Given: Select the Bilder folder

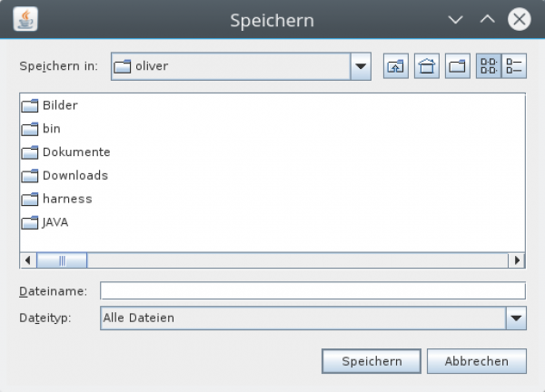Looking at the screenshot, I should [x=59, y=105].
